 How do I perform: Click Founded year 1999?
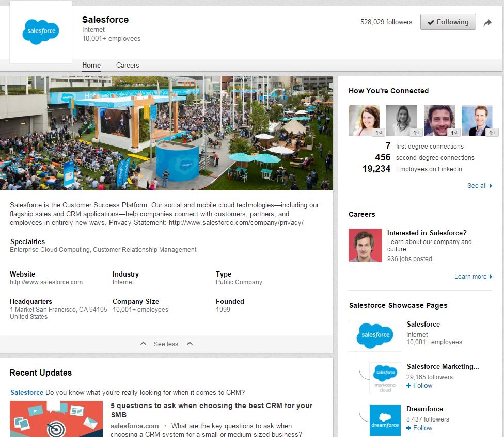click(x=223, y=309)
